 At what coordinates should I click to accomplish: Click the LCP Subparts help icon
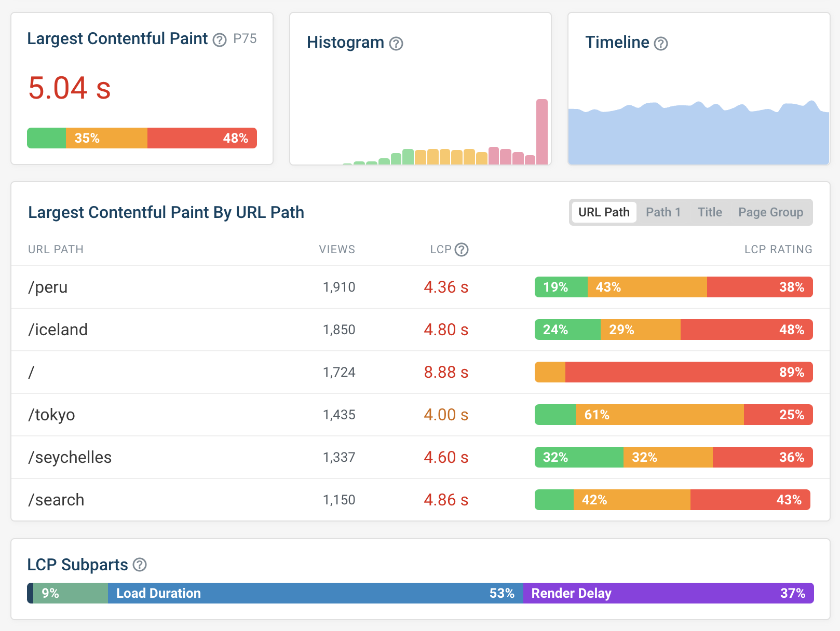(x=139, y=565)
